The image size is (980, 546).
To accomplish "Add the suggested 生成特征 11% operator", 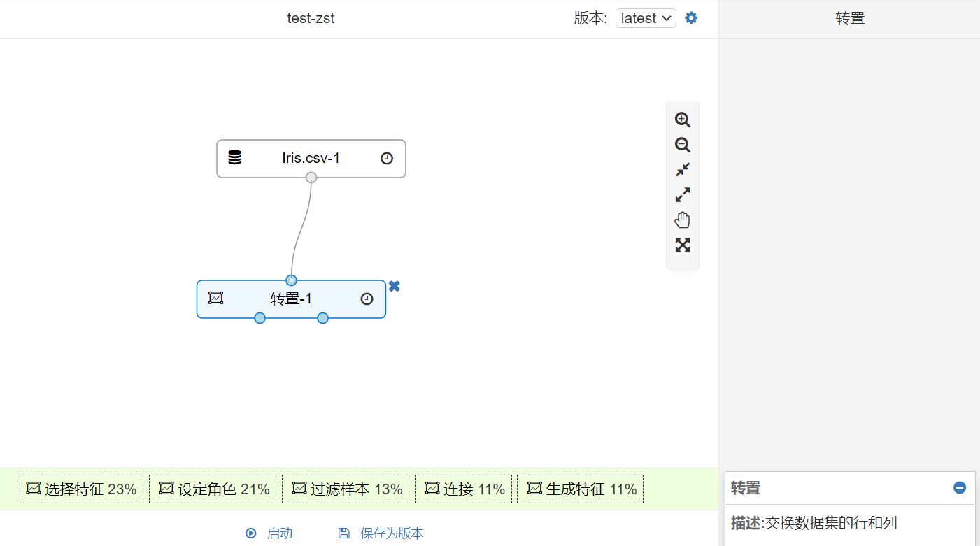I will click(581, 489).
